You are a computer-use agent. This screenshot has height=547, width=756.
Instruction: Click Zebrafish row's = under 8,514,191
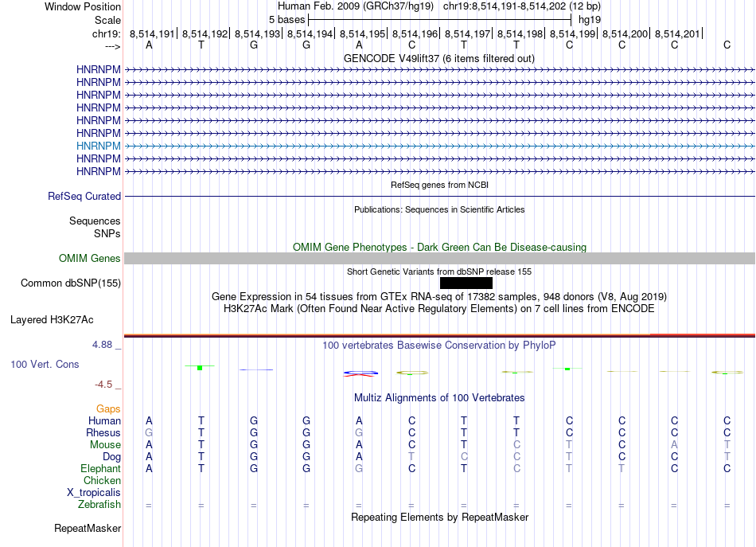point(149,506)
